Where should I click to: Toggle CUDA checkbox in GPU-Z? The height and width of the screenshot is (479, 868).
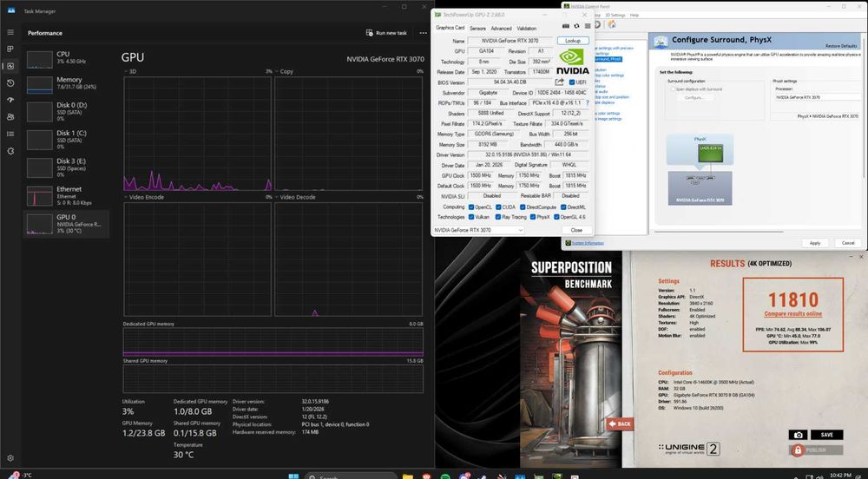pyautogui.click(x=498, y=207)
